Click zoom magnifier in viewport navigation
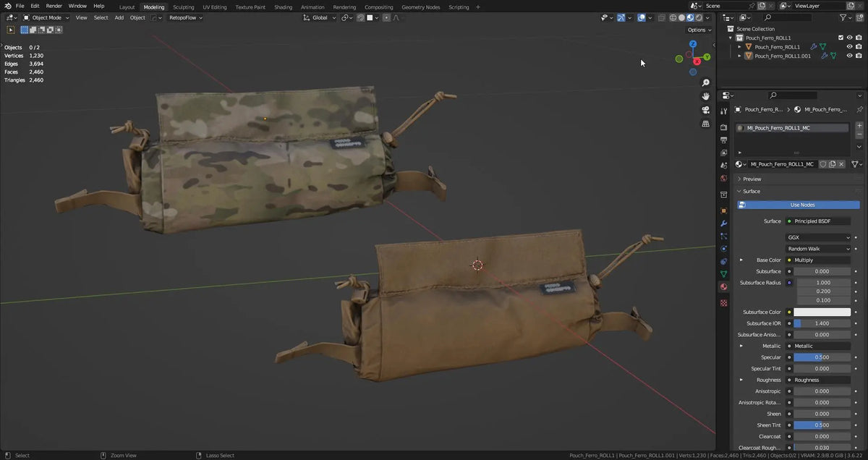 click(x=706, y=83)
